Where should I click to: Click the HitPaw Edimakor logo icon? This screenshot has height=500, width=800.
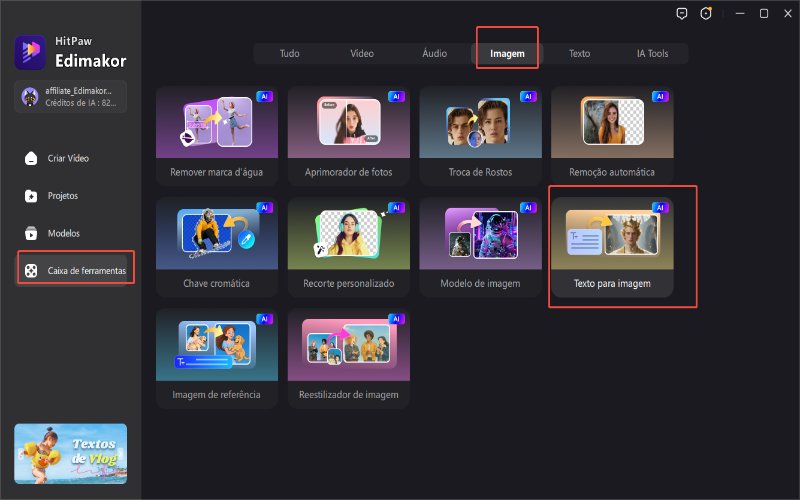click(27, 50)
